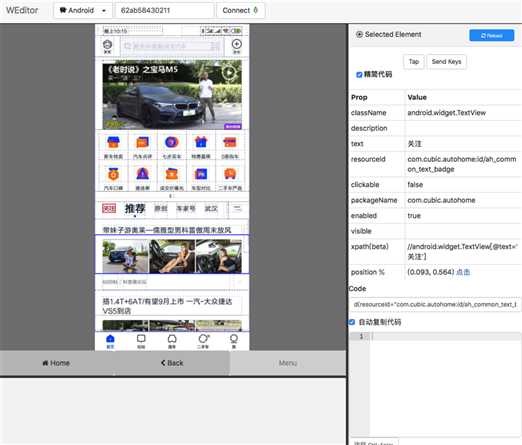Click the Back button below the device

coord(172,363)
